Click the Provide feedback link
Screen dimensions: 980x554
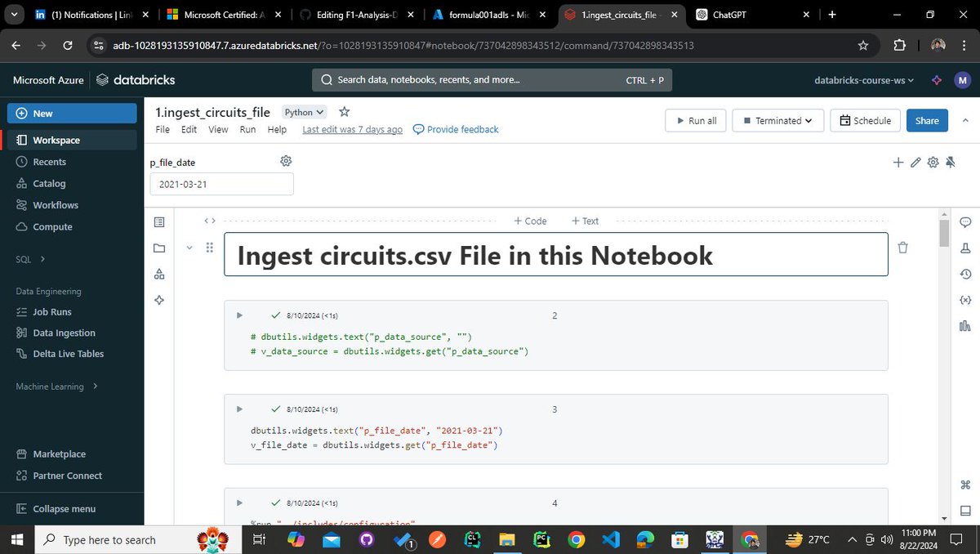point(456,130)
